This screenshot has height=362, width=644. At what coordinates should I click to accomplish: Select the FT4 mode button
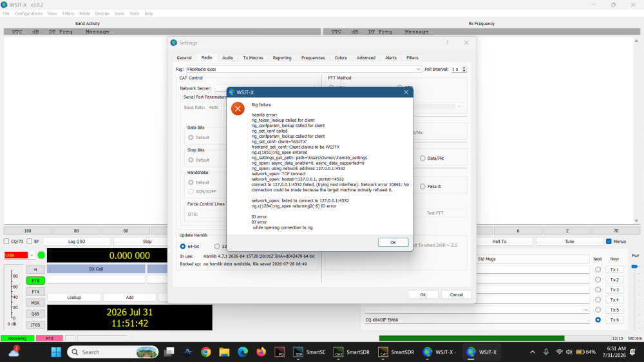(35, 292)
